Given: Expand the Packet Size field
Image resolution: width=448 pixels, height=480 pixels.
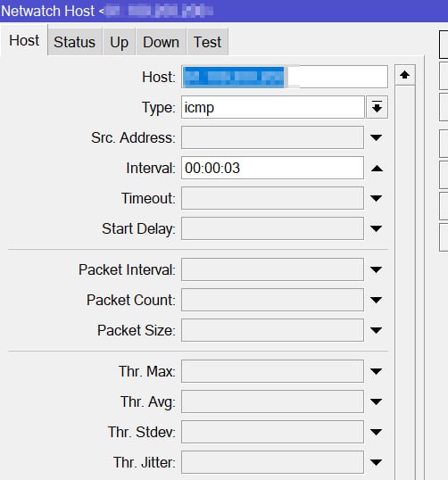Looking at the screenshot, I should pyautogui.click(x=377, y=330).
